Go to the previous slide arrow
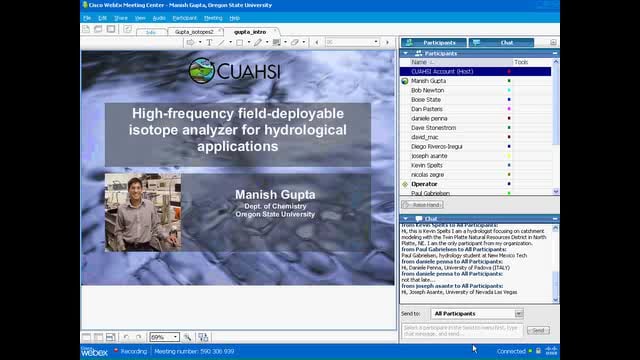 317,42
